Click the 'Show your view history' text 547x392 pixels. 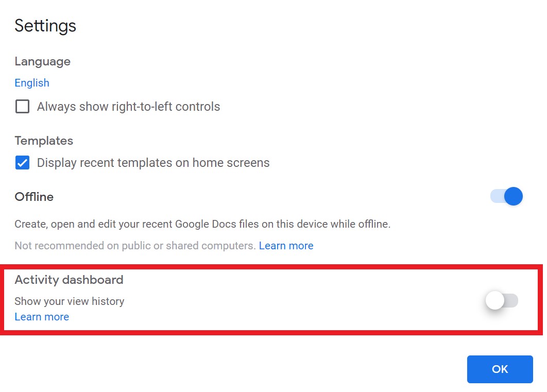[70, 301]
